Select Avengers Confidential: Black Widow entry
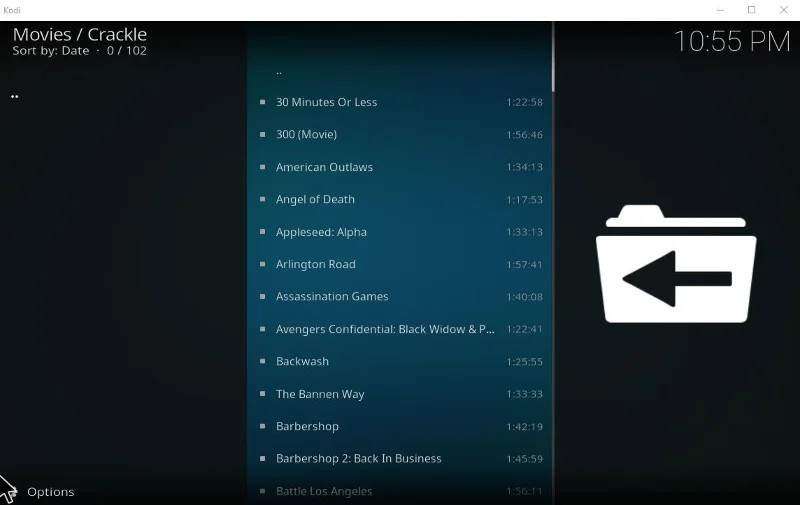This screenshot has height=505, width=800. (399, 329)
